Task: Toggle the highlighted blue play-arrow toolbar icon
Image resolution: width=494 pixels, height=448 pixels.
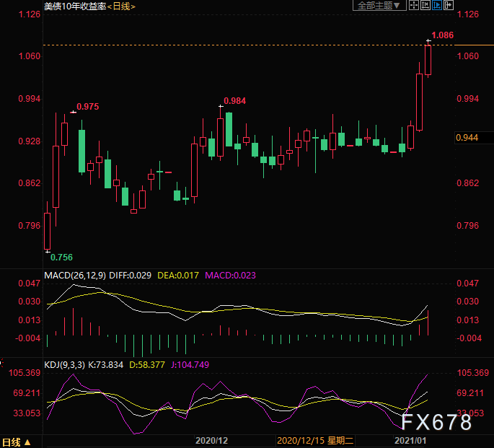Action: tap(437, 6)
